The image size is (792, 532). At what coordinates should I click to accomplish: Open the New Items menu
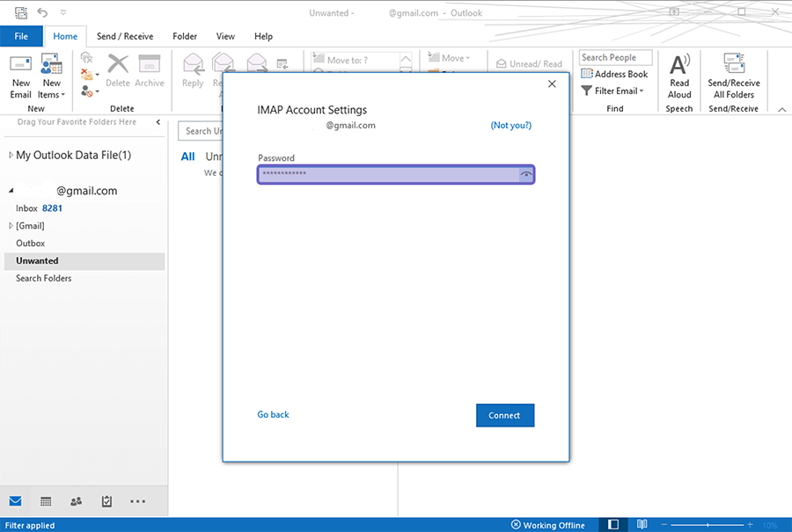click(x=52, y=76)
